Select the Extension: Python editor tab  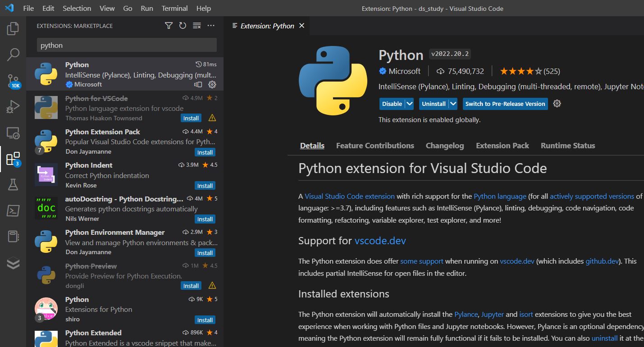click(267, 26)
